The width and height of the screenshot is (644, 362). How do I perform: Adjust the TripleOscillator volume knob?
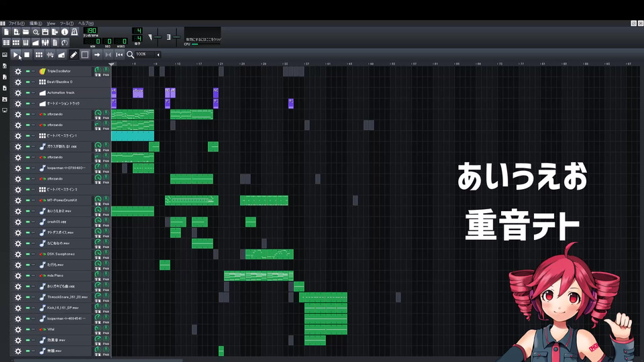click(x=98, y=70)
